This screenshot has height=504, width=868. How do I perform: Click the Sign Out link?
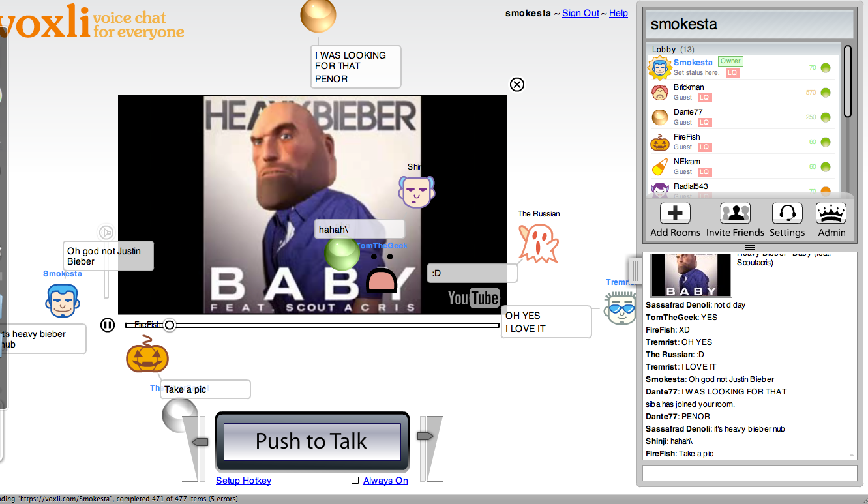point(580,13)
